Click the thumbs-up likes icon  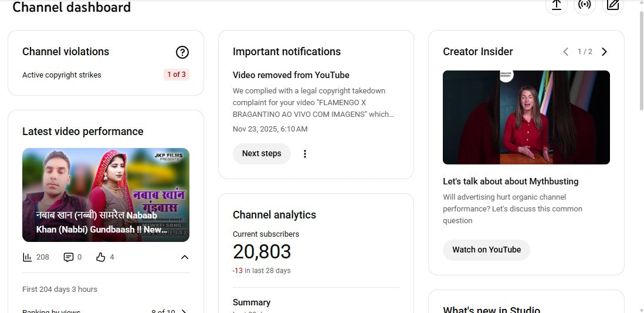click(101, 257)
